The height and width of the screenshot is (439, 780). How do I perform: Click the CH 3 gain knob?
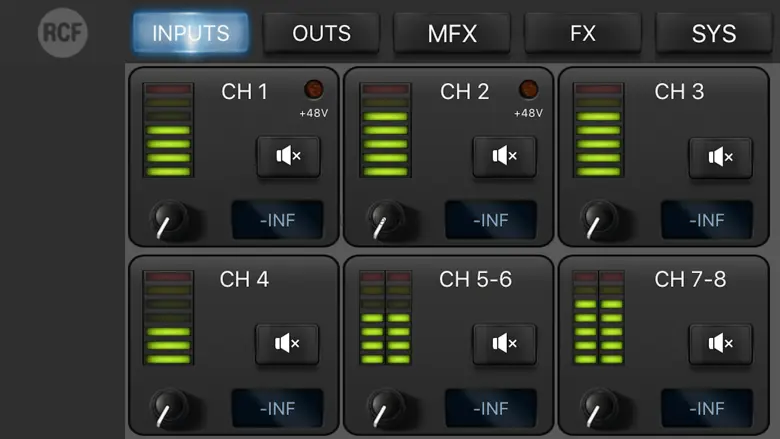[x=599, y=219]
